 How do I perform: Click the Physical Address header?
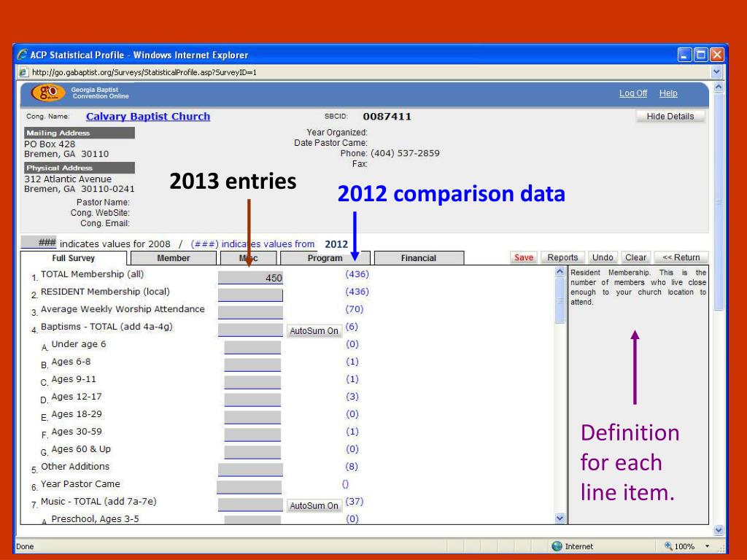pyautogui.click(x=80, y=168)
